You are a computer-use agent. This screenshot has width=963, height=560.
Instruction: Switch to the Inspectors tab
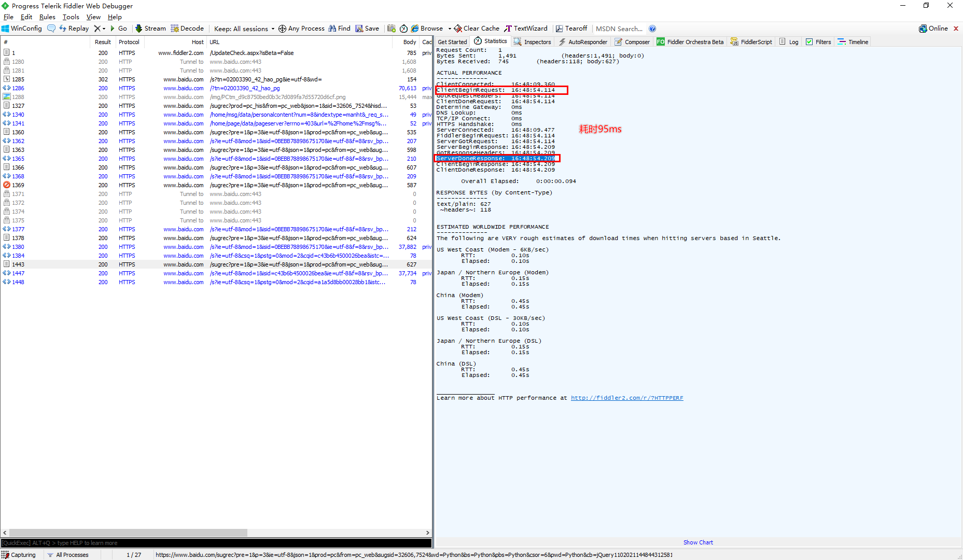533,42
